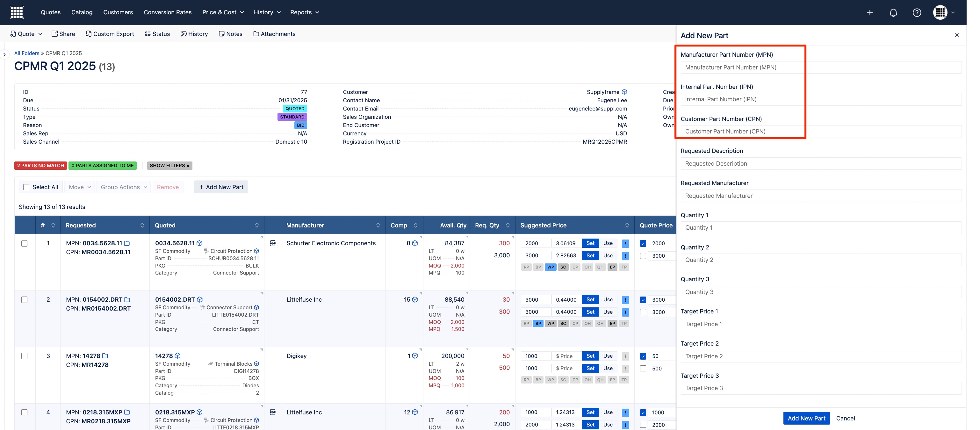Viewport: 980px width, 430px height.
Task: Uncheck quote price 2000 checkbox in row 1
Action: coord(643,243)
